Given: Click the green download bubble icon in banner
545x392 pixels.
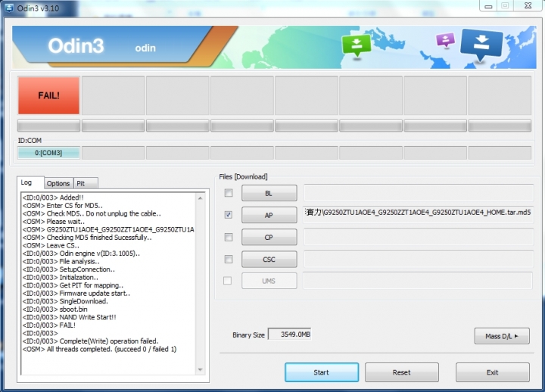Looking at the screenshot, I should [x=357, y=45].
